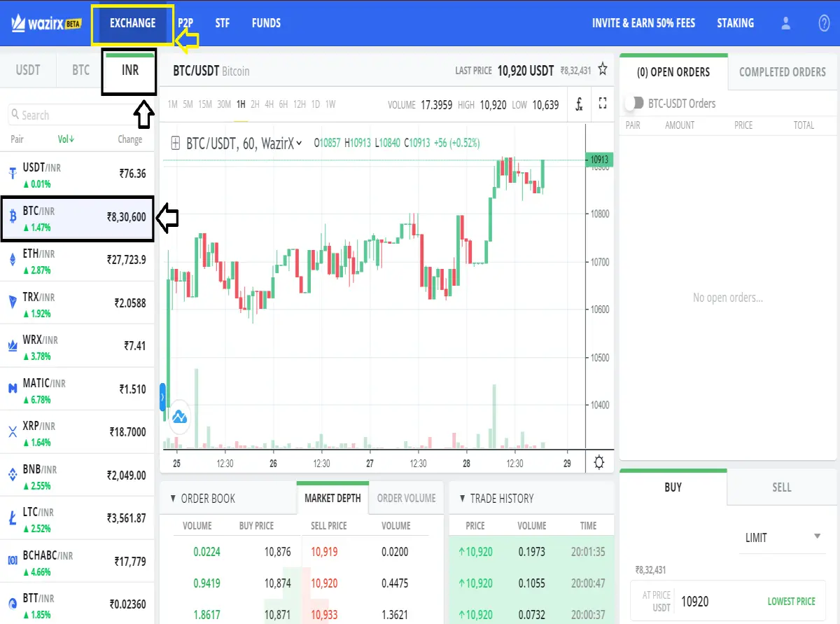The height and width of the screenshot is (624, 840).
Task: Click the AT PRICE USDT input
Action: point(728,601)
